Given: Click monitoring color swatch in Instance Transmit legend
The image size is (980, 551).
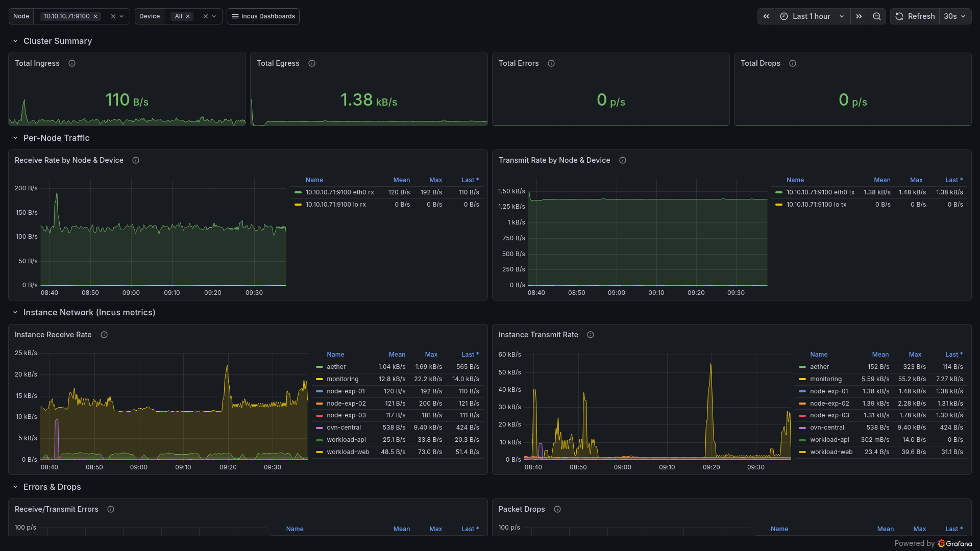Looking at the screenshot, I should 802,379.
